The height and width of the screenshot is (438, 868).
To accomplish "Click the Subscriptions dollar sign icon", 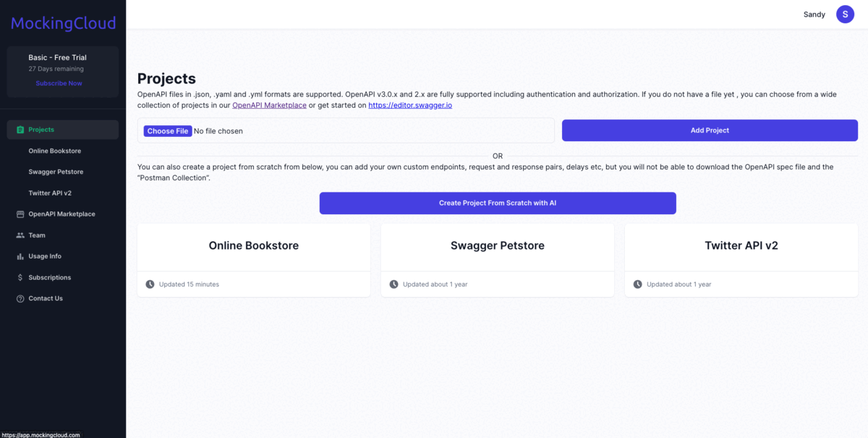I will click(x=20, y=277).
